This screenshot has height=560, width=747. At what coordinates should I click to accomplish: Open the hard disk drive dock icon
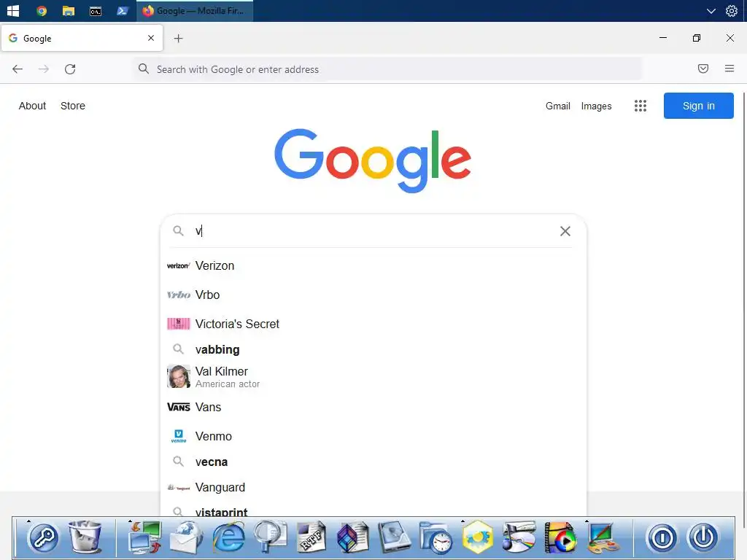click(394, 537)
